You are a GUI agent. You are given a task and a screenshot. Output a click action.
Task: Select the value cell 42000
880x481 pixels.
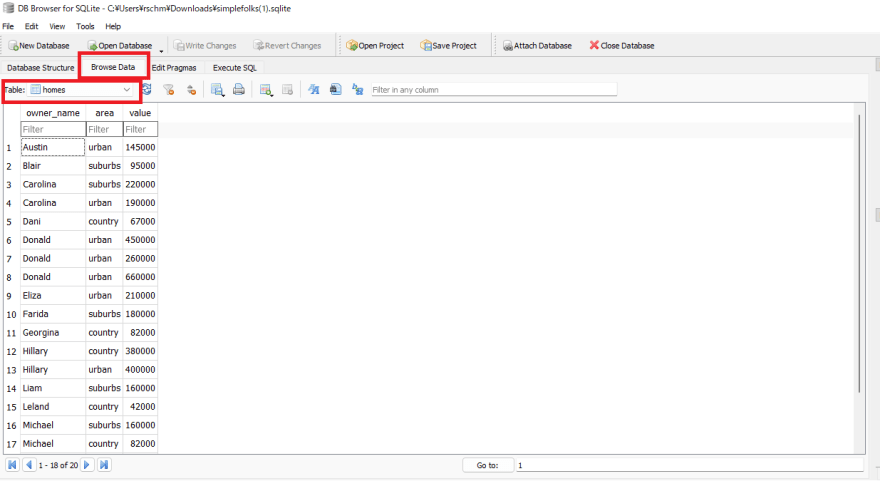coord(140,406)
